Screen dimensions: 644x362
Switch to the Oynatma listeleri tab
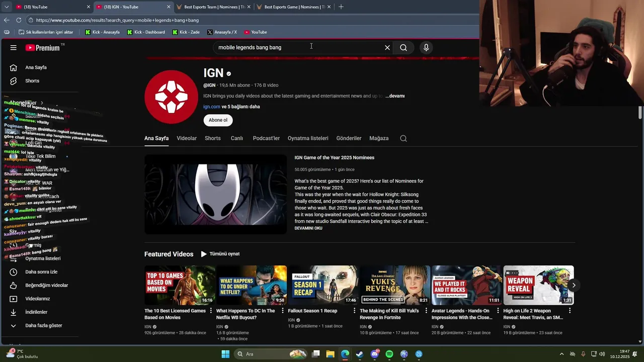point(308,138)
